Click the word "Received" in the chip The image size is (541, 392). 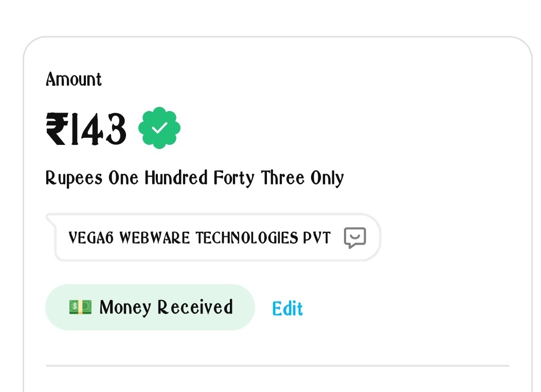coord(195,307)
